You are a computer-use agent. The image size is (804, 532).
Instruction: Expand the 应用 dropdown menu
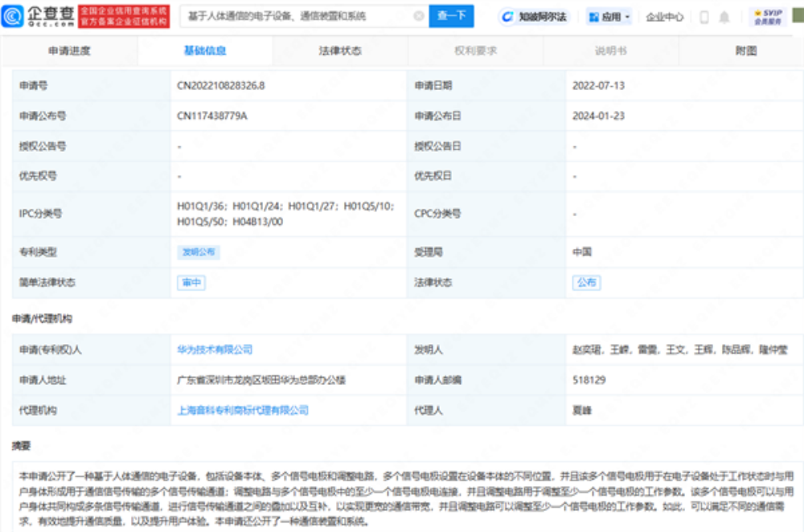(x=609, y=16)
